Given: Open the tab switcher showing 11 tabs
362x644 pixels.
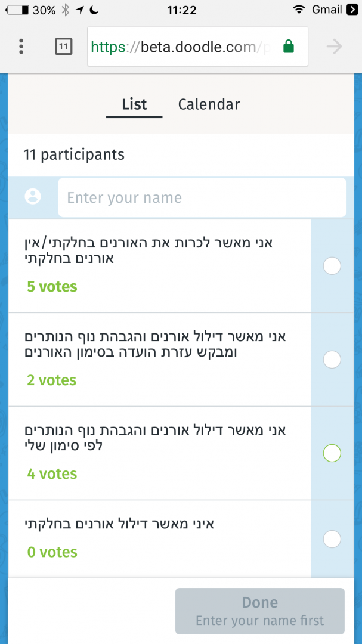Looking at the screenshot, I should pyautogui.click(x=64, y=47).
